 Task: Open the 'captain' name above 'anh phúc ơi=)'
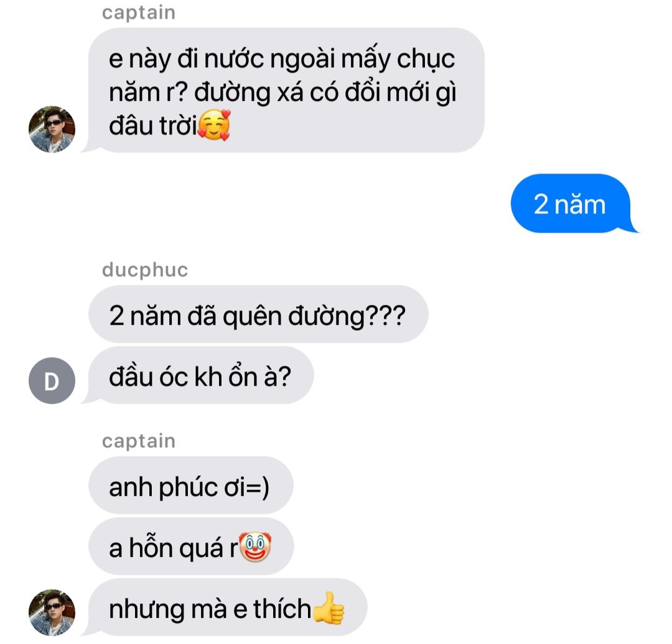[x=138, y=441]
